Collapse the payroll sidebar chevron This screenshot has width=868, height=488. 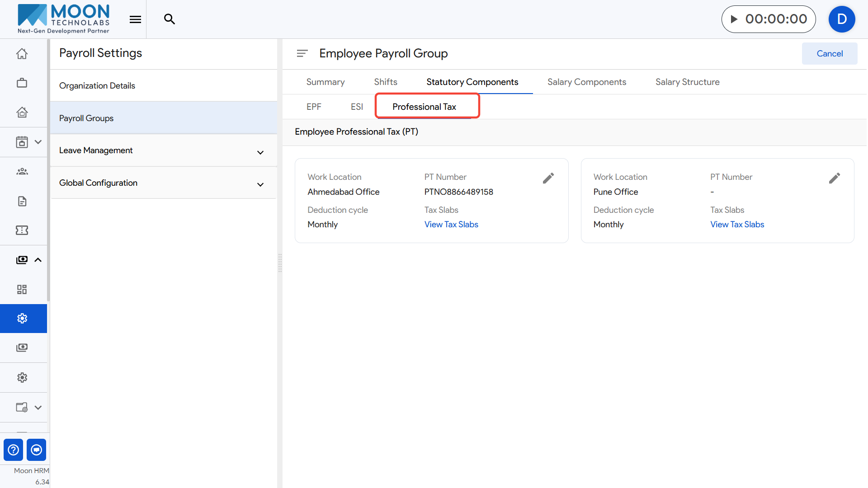38,260
